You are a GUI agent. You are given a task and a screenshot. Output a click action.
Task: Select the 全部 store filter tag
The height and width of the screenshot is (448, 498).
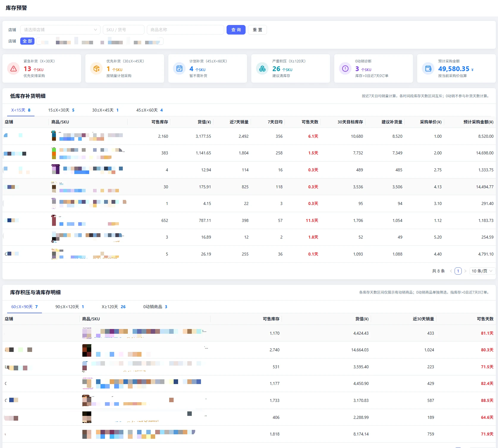tap(27, 41)
